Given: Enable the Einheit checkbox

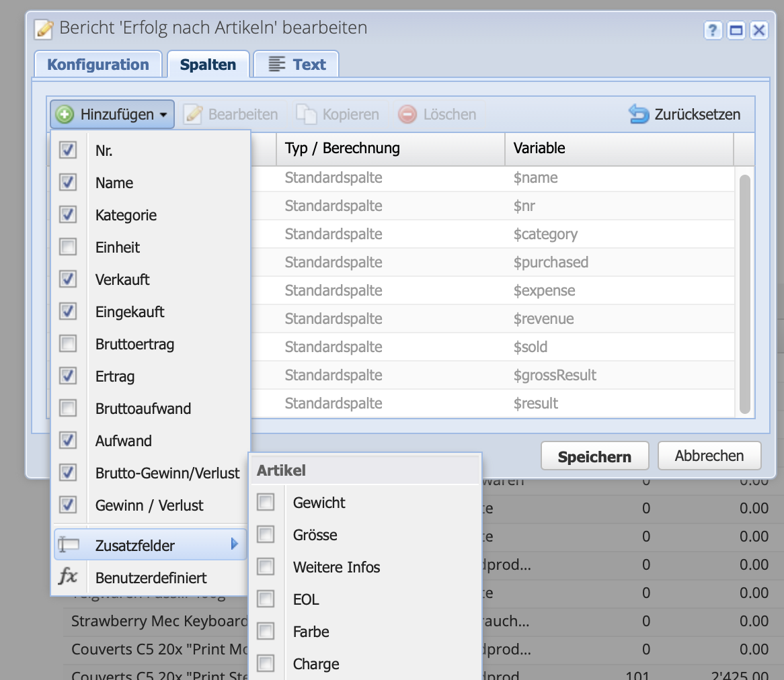Looking at the screenshot, I should click(69, 247).
